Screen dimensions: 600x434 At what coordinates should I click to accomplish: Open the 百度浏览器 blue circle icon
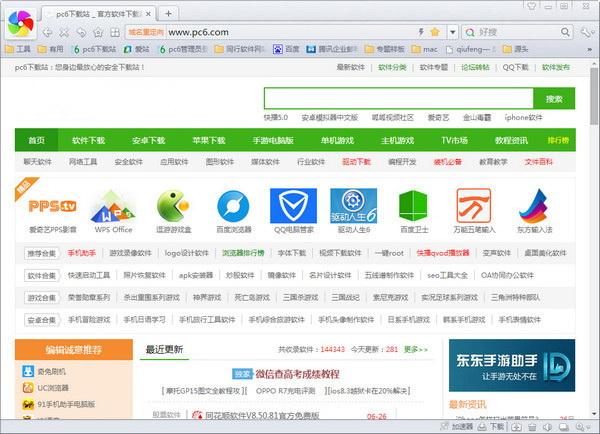[x=233, y=206]
